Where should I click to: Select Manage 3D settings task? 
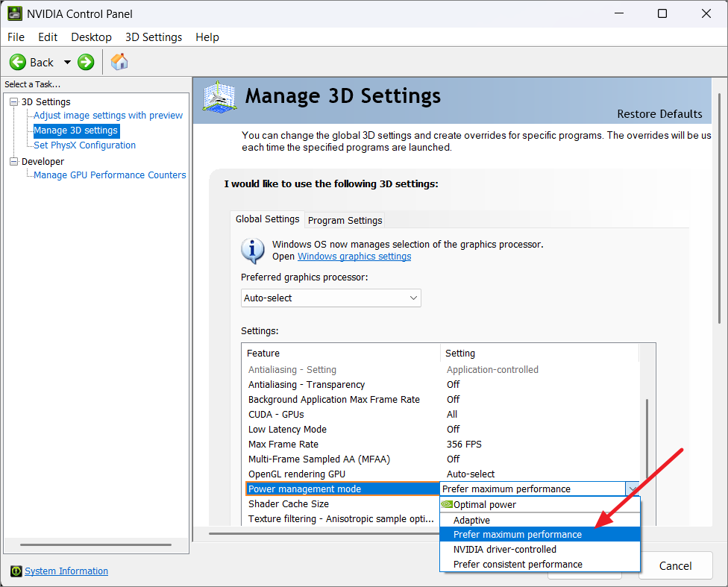tap(75, 131)
